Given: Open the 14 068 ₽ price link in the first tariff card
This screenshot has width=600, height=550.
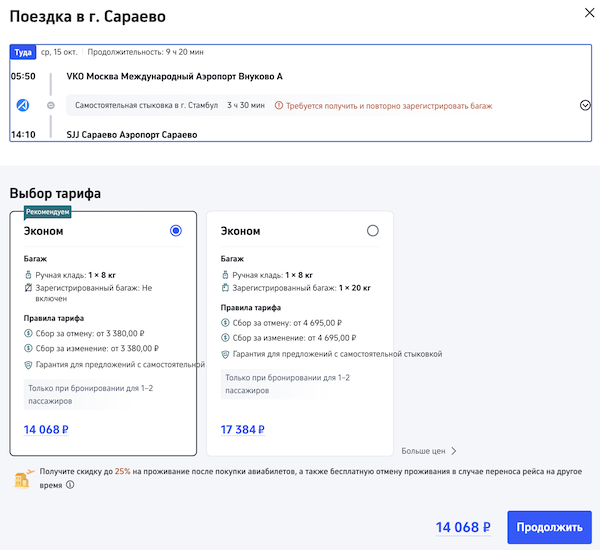Looking at the screenshot, I should (x=46, y=430).
